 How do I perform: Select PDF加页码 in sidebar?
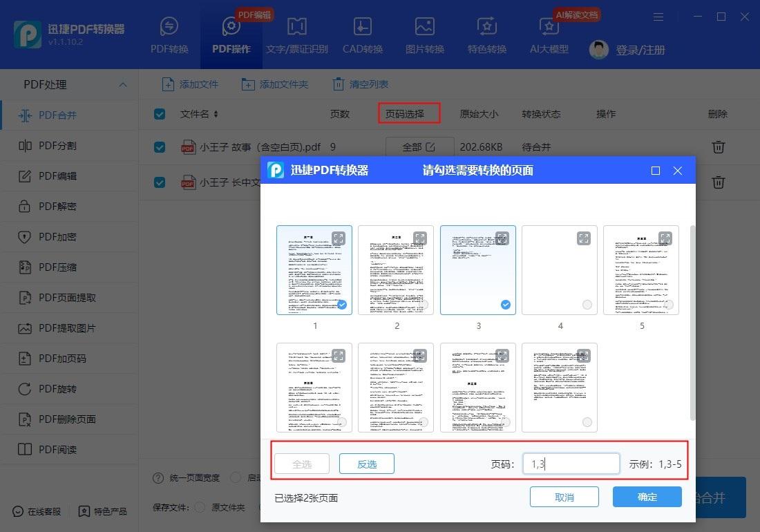tap(69, 359)
